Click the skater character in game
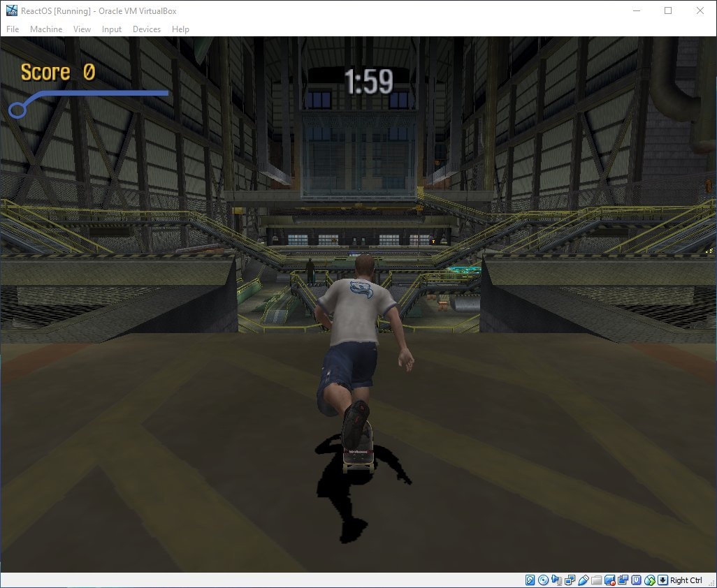 coord(361,365)
